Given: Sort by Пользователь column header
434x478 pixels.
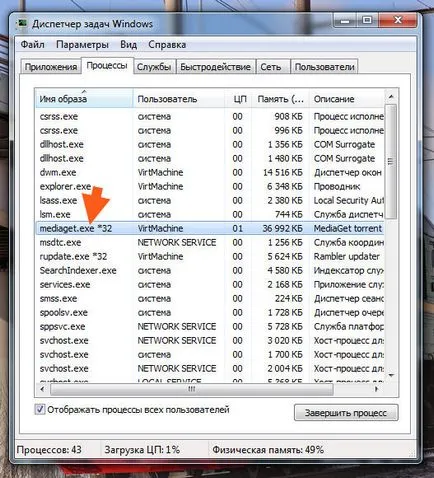Looking at the screenshot, I should click(x=179, y=99).
